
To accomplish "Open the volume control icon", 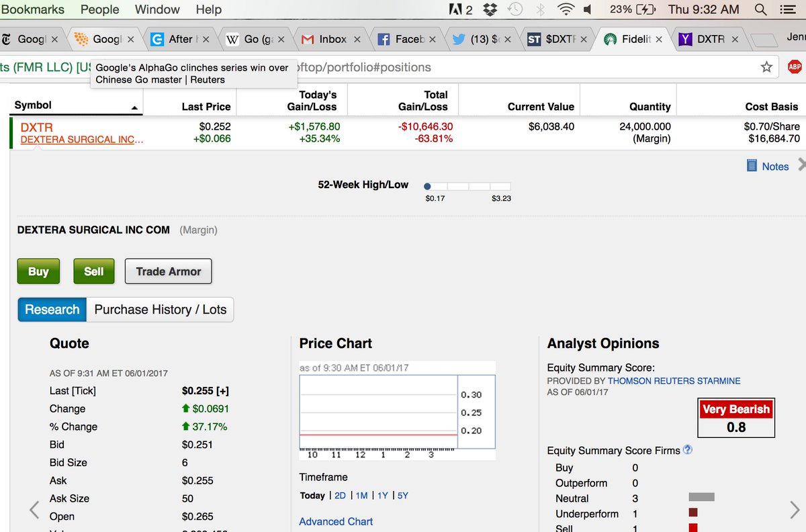I will click(x=588, y=9).
